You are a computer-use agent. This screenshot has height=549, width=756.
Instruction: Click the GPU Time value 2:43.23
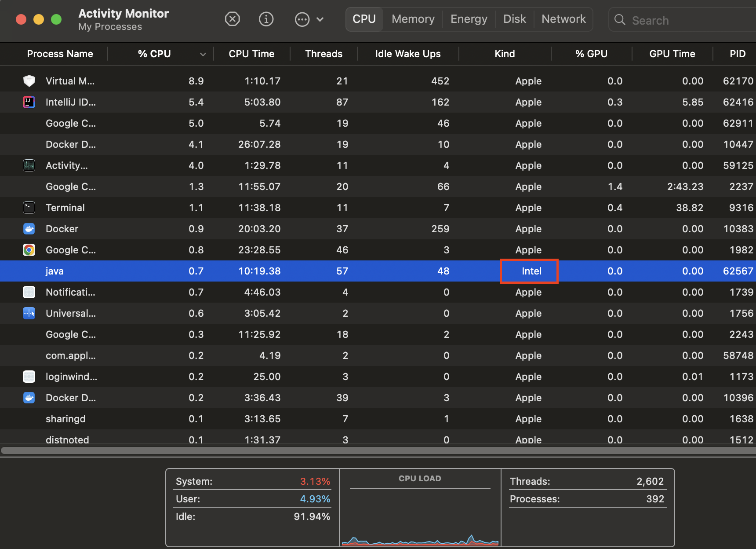coord(685,187)
